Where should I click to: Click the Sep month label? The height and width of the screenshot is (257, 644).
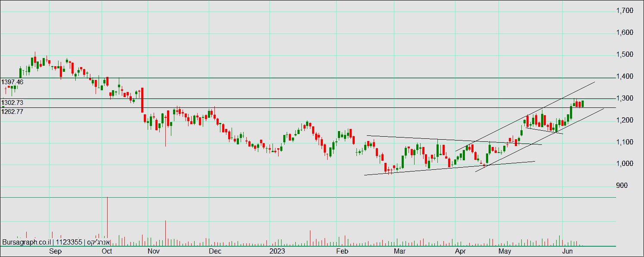pos(56,251)
